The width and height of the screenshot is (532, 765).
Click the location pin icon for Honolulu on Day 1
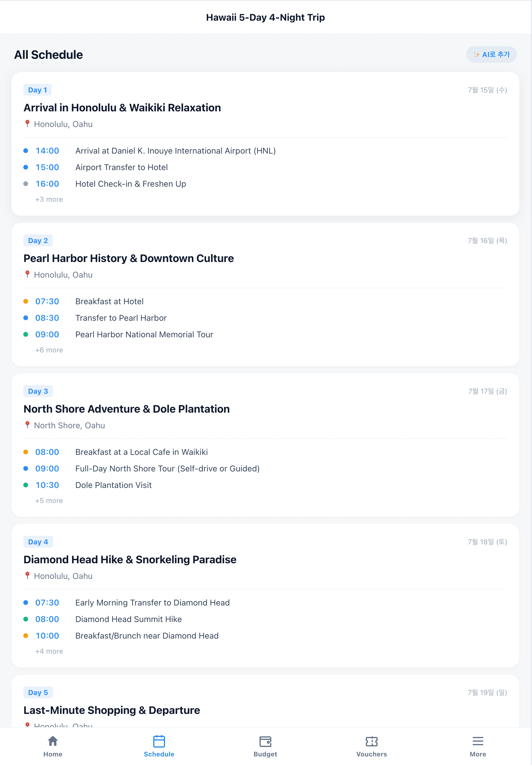click(27, 124)
